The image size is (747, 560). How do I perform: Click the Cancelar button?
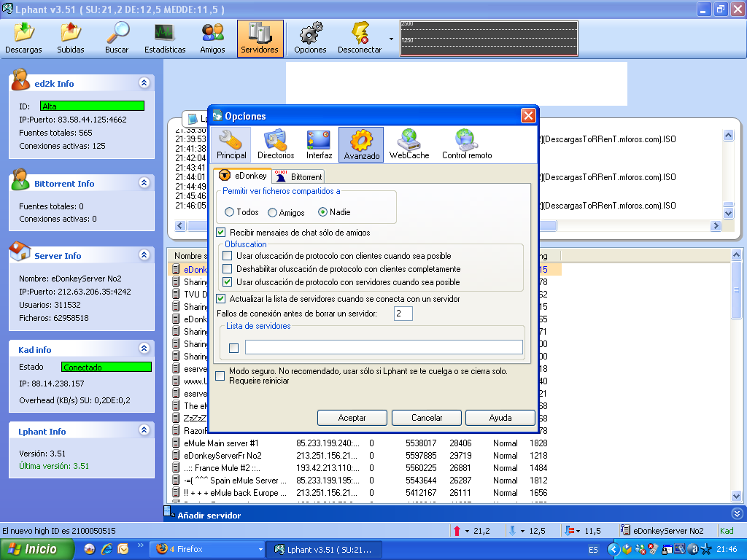pos(426,418)
